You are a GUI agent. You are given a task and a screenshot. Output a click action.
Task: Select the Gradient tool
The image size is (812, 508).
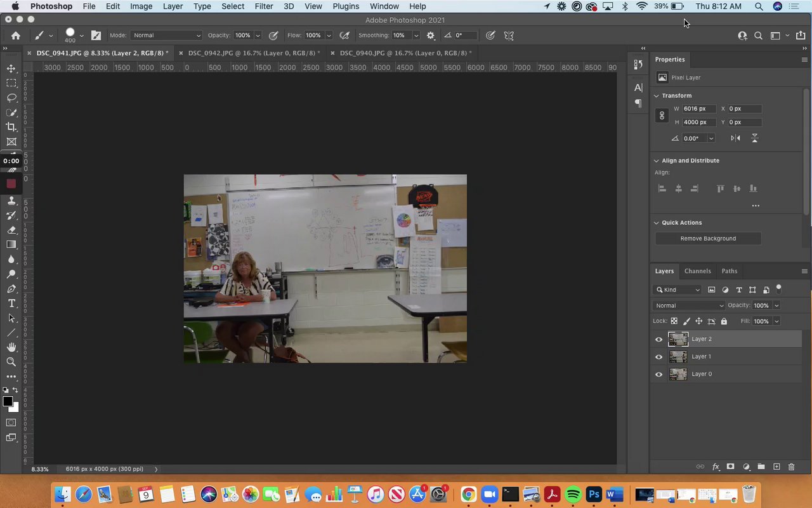[11, 244]
